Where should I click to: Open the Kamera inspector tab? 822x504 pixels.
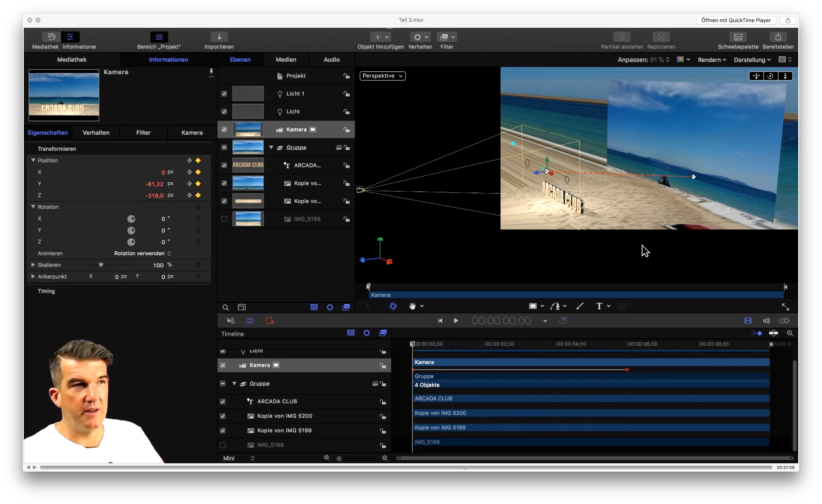(x=192, y=133)
